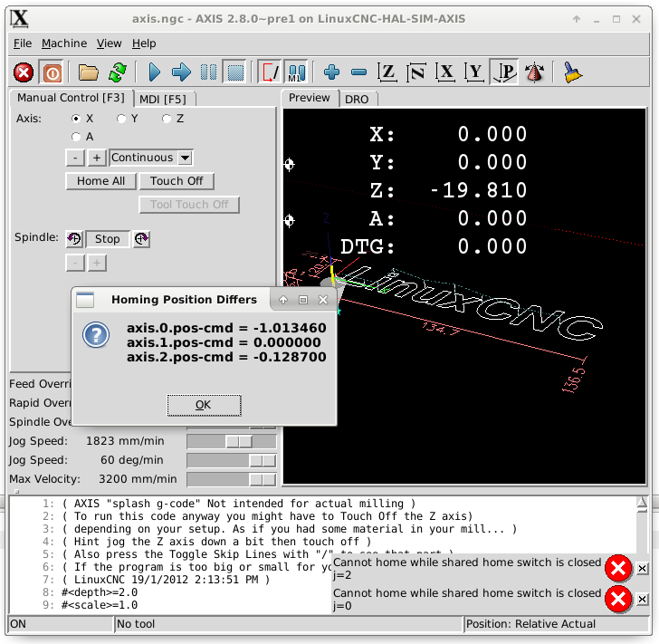This screenshot has height=644, width=659.
Task: Toggle Skip Lines with slash icon
Action: (270, 72)
